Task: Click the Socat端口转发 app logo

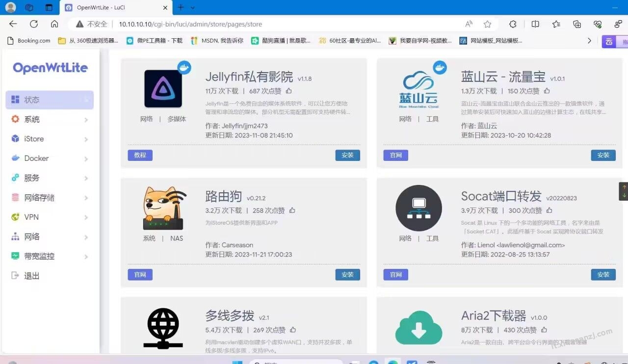Action: pos(419,208)
